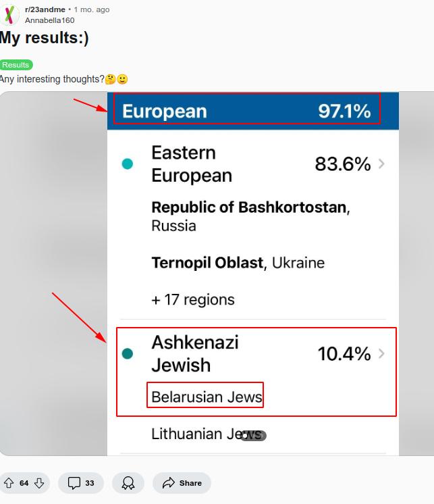Click the Ternopil Oblast, Ukraine region
The image size is (434, 504).
coord(238,263)
